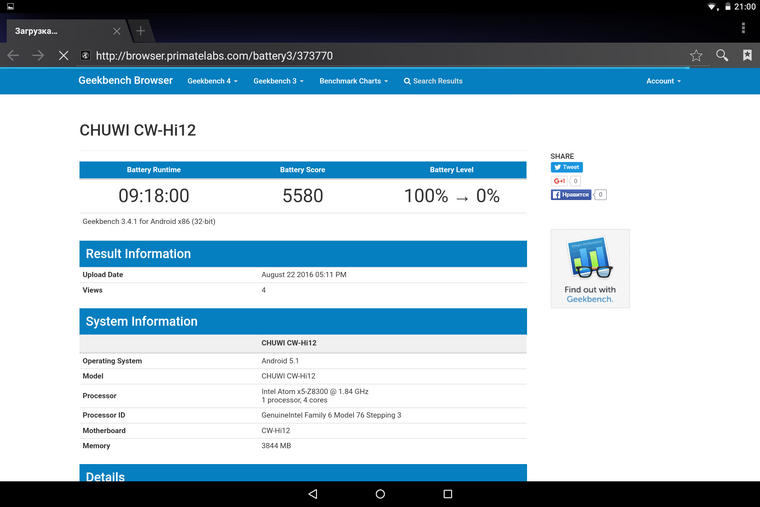
Task: Click the Motherboard row label
Action: (x=104, y=430)
